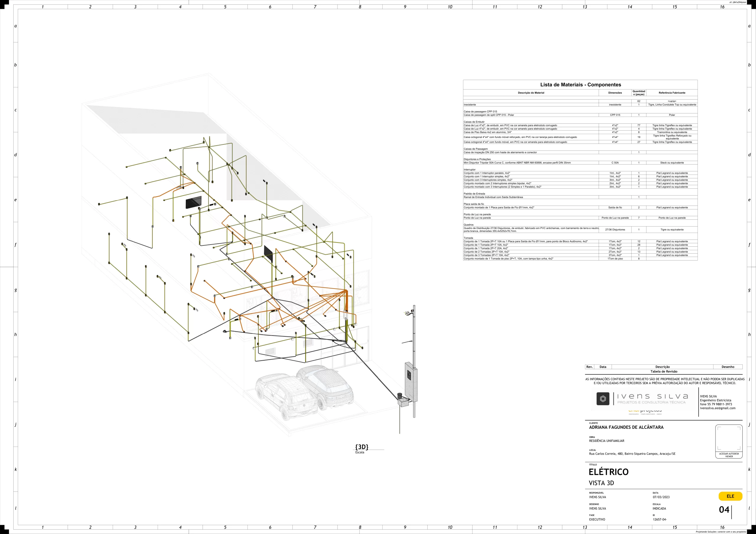Click the ACESSAR AUTODESK VIEWER label

(729, 455)
